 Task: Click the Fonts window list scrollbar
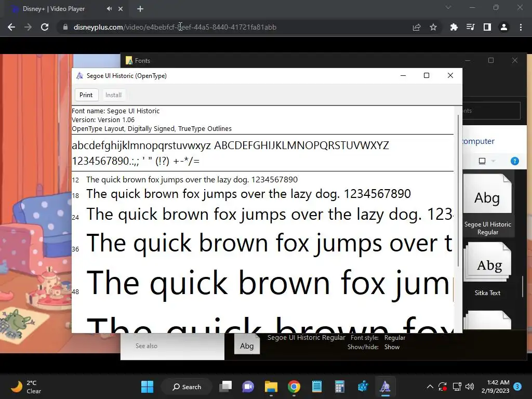[x=523, y=287]
